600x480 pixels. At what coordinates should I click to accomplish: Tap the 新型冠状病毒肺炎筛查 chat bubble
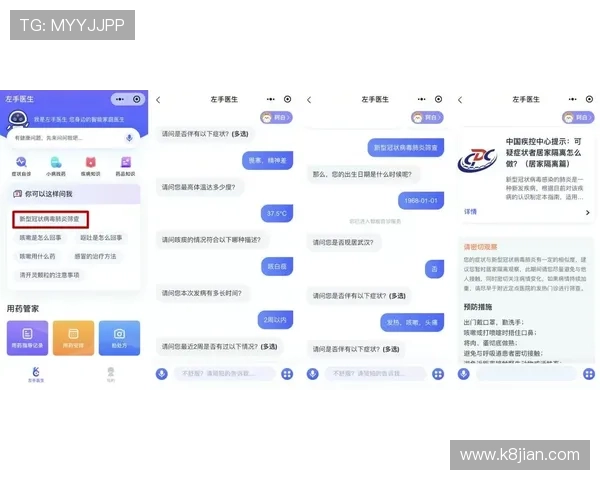(x=406, y=148)
